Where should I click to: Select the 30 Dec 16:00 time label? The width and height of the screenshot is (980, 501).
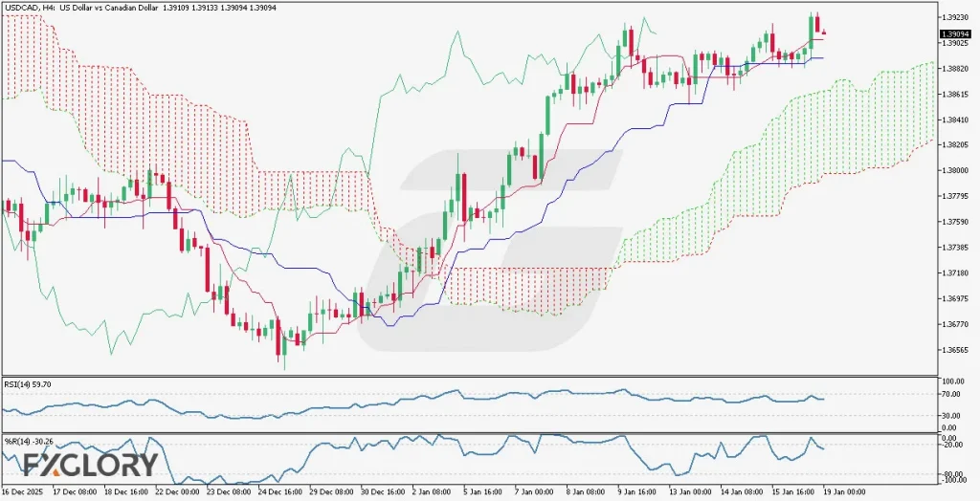[x=381, y=492]
